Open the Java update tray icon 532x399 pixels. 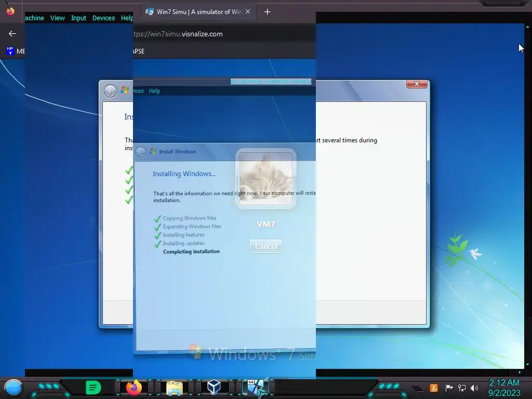[434, 388]
